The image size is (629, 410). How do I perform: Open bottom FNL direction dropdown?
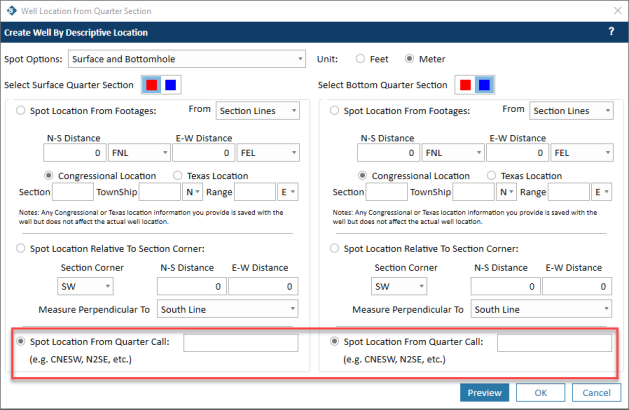[453, 153]
